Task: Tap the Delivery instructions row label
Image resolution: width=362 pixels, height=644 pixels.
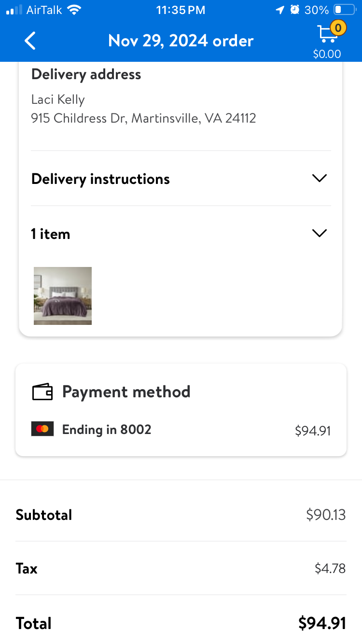Action: click(x=100, y=179)
